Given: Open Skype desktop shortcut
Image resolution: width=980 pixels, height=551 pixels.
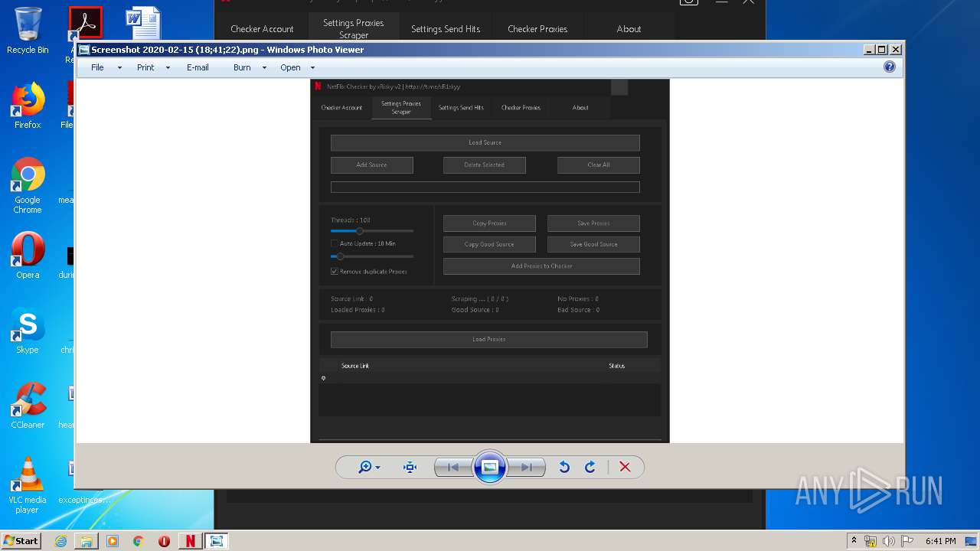Looking at the screenshot, I should pyautogui.click(x=28, y=331).
